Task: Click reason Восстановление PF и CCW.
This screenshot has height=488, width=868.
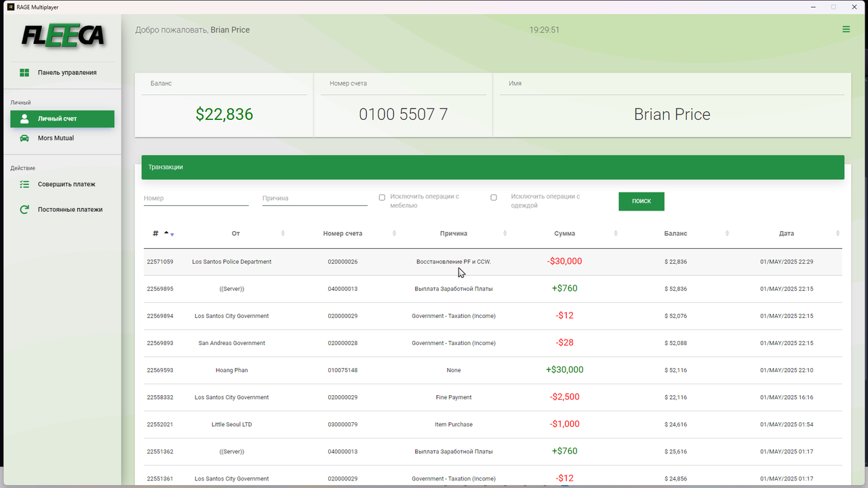Action: coord(454,262)
